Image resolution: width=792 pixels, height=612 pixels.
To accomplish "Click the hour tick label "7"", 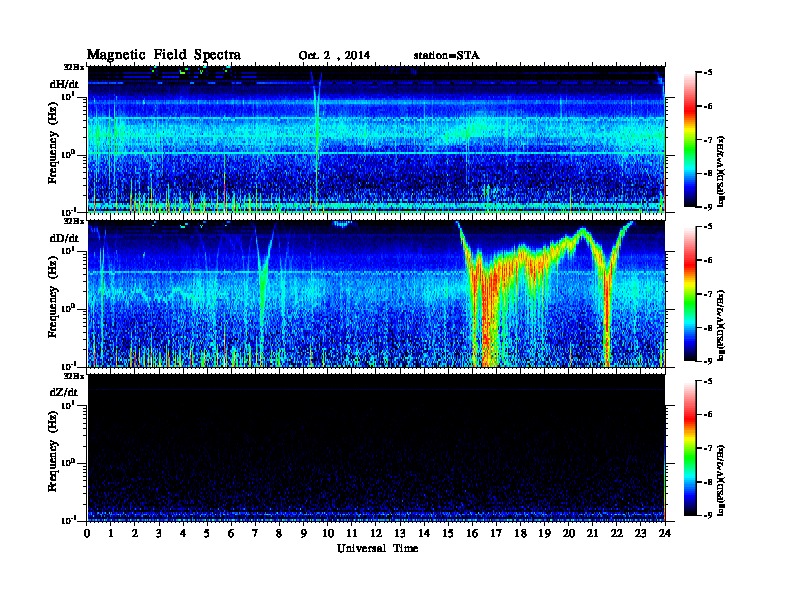I will pyautogui.click(x=255, y=534).
